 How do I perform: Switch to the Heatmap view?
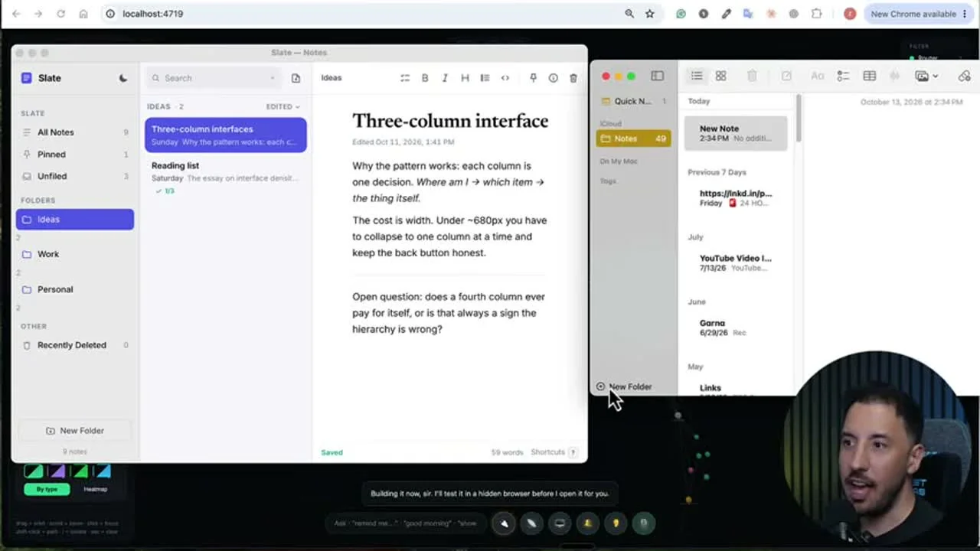click(x=96, y=489)
